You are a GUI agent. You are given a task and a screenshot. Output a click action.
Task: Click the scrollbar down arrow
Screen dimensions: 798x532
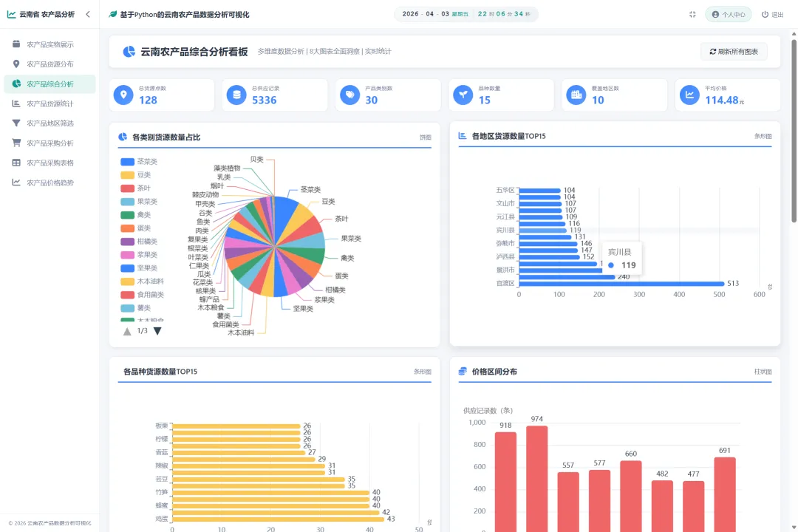(794, 528)
